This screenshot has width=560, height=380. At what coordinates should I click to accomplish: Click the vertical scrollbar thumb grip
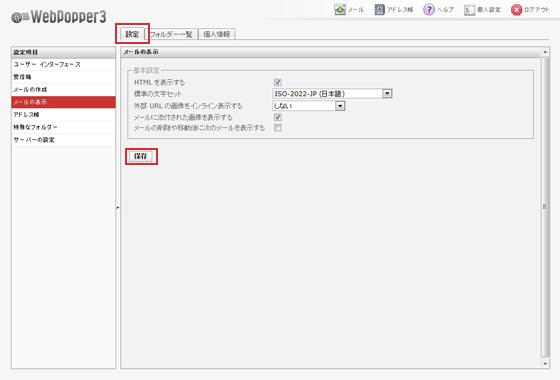tap(545, 206)
